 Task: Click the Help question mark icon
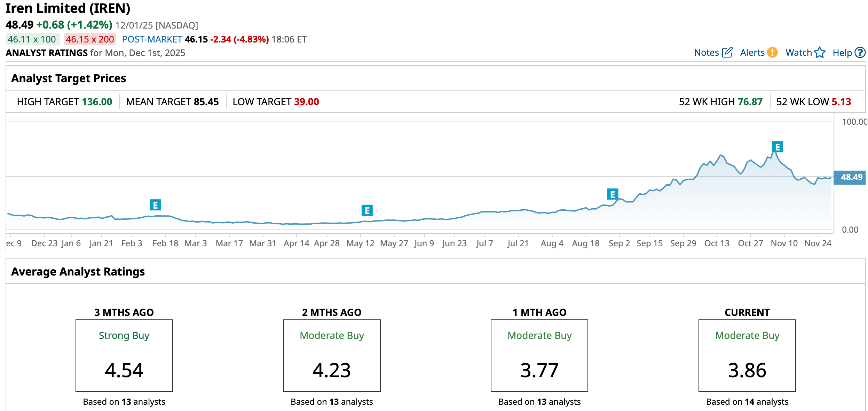coord(860,53)
